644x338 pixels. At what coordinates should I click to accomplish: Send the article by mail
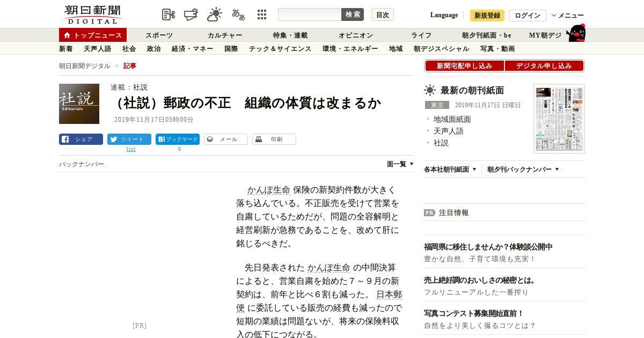coord(226,139)
